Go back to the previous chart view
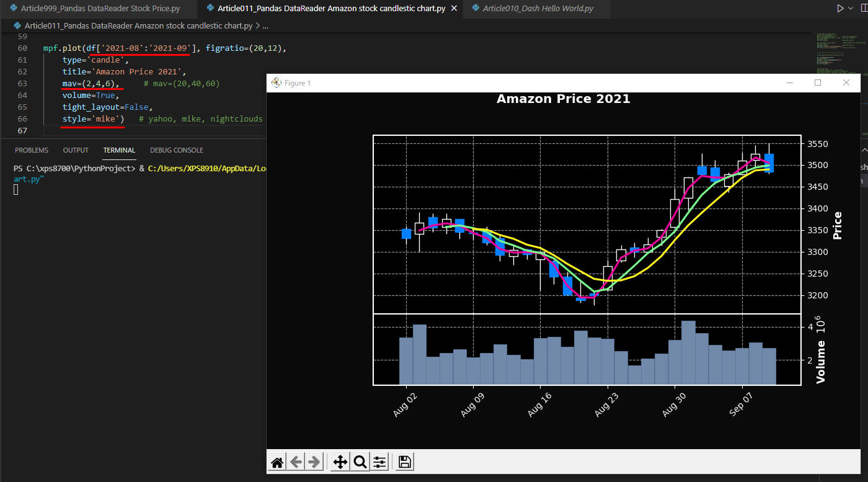 tap(296, 462)
